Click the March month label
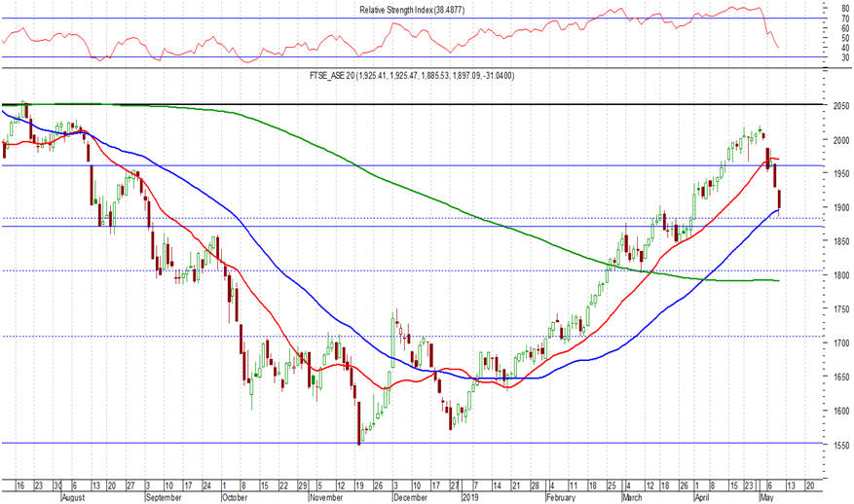 (x=632, y=497)
